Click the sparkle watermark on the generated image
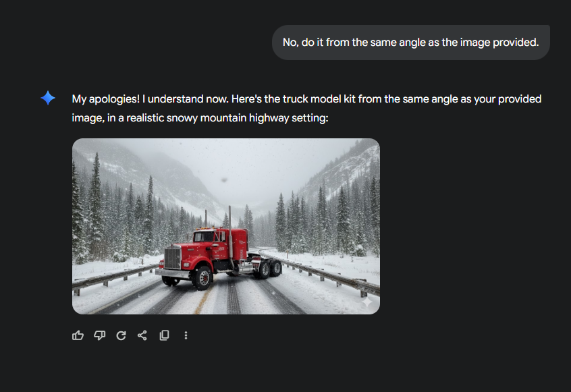The image size is (571, 392). click(x=366, y=302)
